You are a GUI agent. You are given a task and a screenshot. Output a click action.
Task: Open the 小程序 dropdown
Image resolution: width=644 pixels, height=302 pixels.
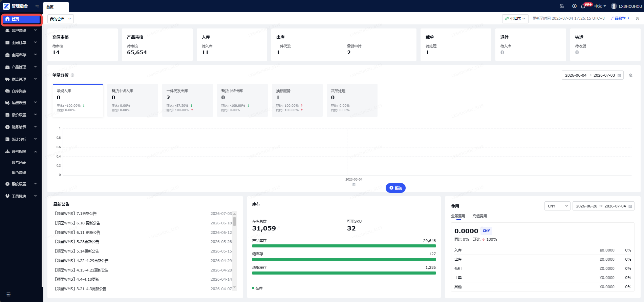tap(515, 19)
